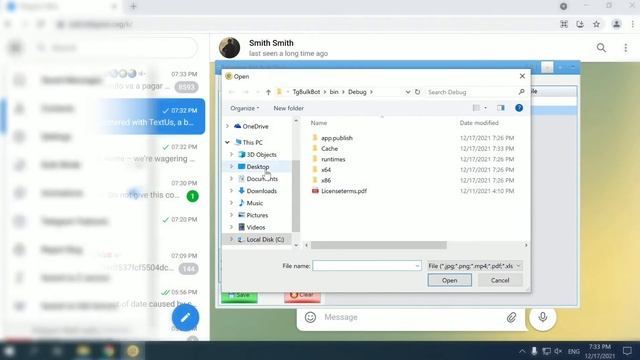Click the pencil new message button
Image resolution: width=640 pixels, height=360 pixels.
point(185,317)
